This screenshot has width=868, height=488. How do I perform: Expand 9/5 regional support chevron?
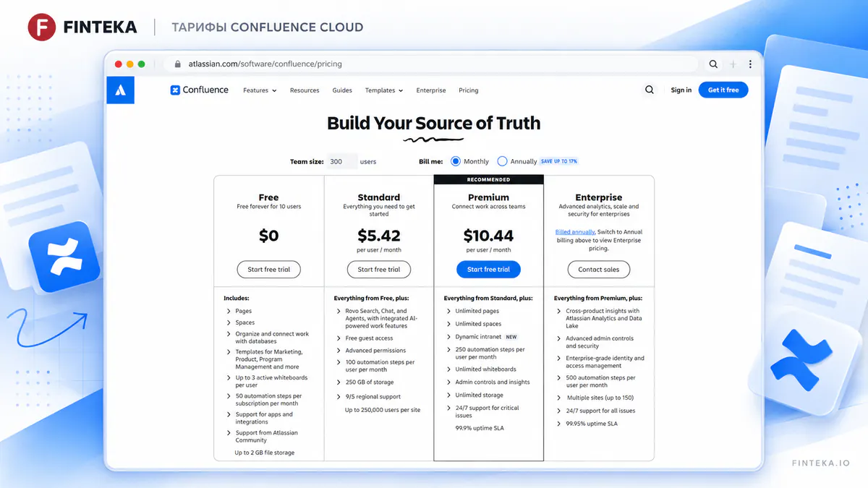(339, 397)
